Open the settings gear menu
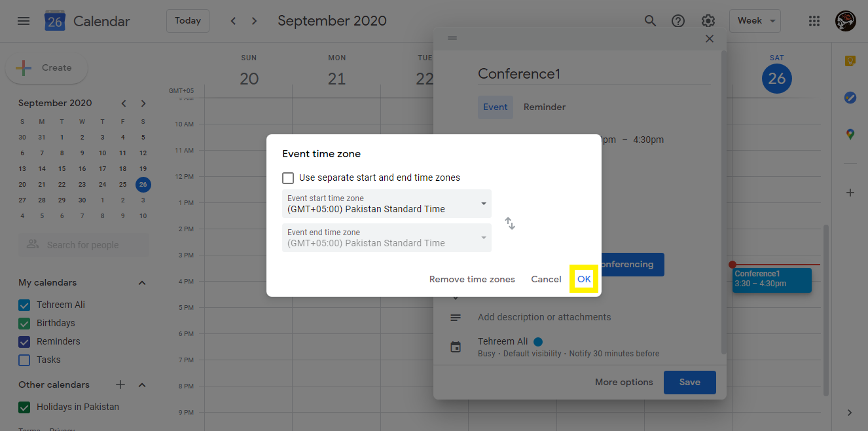The height and width of the screenshot is (431, 868). 708,21
